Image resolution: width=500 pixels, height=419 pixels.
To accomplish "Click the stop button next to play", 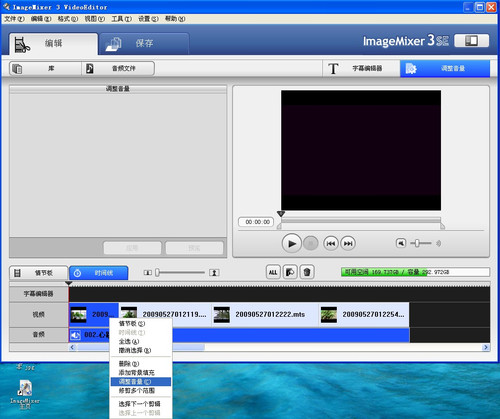I will 310,243.
